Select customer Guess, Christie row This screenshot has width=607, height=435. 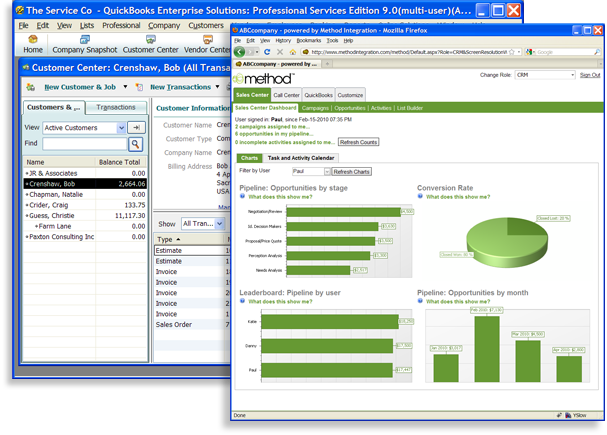[85, 216]
